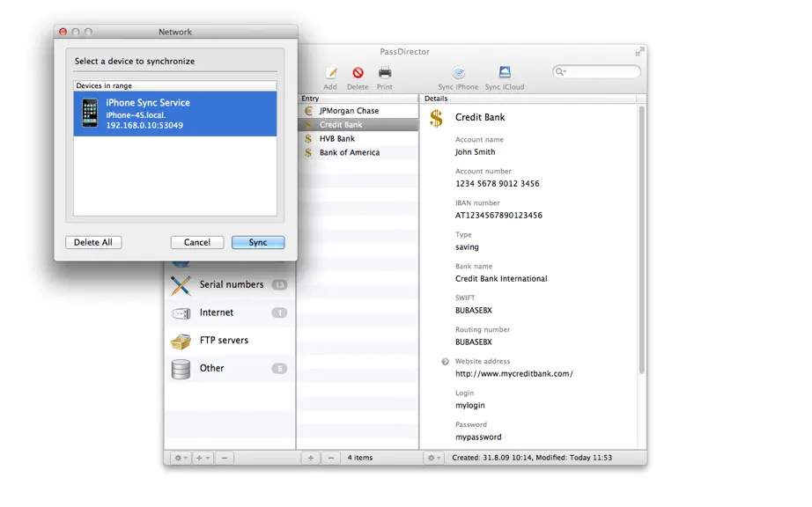Open the Website address arrow link
812x507 pixels.
[x=445, y=362]
